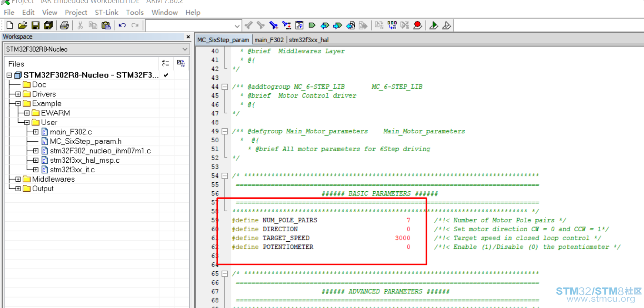Click the Open file folder icon
The width and height of the screenshot is (644, 308).
[x=23, y=25]
